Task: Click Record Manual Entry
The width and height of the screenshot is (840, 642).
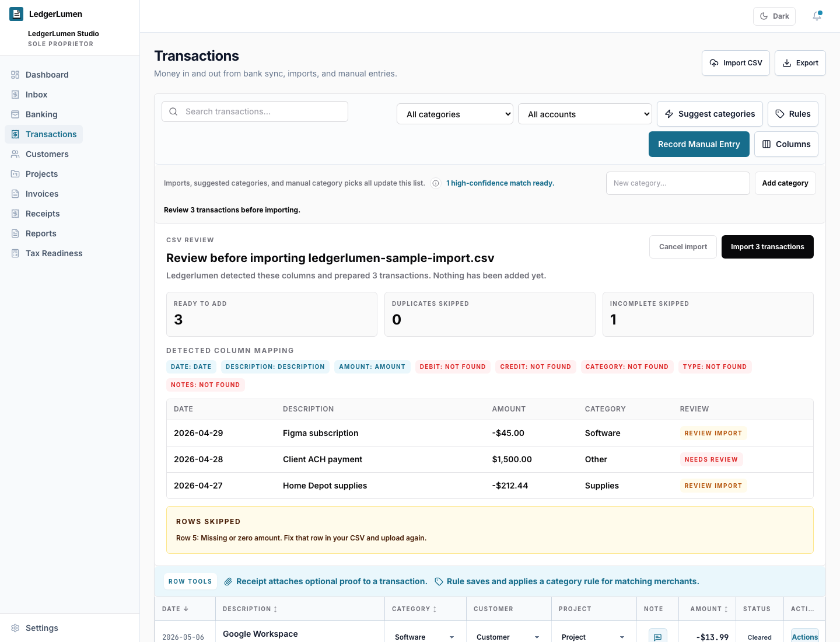Action: pyautogui.click(x=699, y=144)
